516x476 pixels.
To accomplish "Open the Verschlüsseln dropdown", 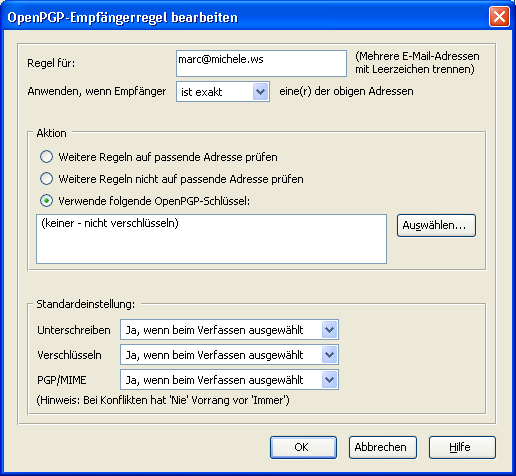I will [229, 355].
